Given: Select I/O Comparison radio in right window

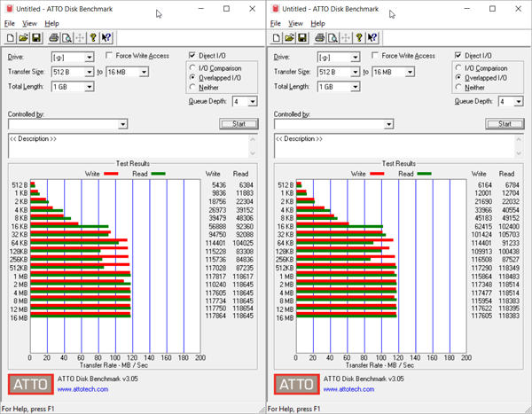Looking at the screenshot, I should [x=458, y=68].
